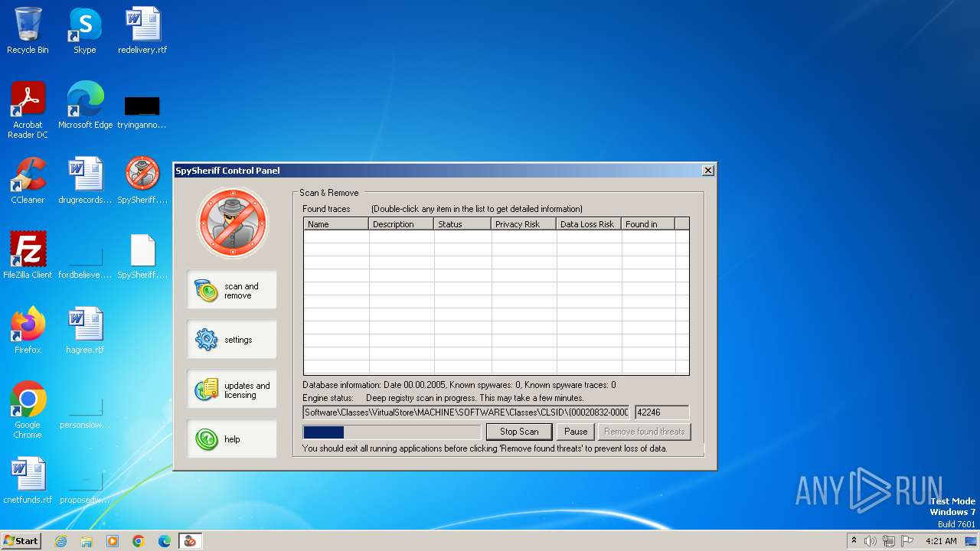Screen dimensions: 980x551
Task: Click the Show desktop button
Action: [972, 541]
